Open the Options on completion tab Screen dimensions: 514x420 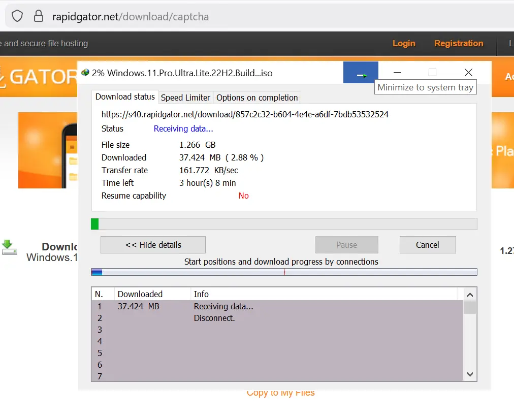[257, 98]
